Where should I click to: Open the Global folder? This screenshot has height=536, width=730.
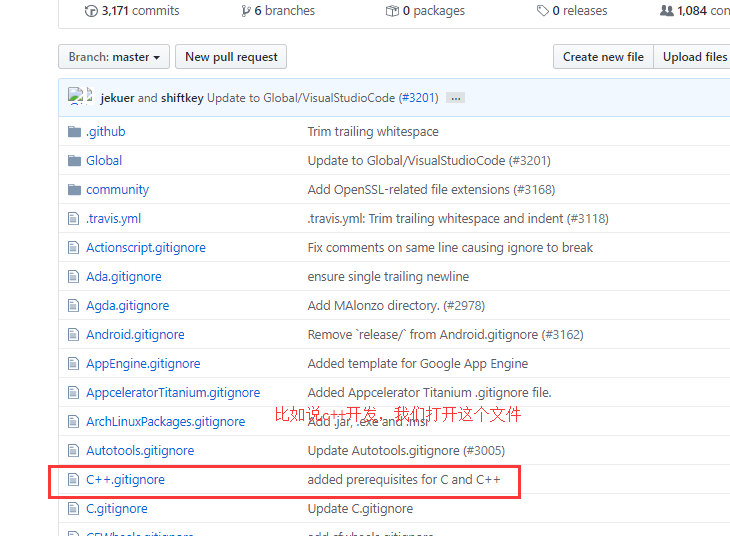click(104, 161)
